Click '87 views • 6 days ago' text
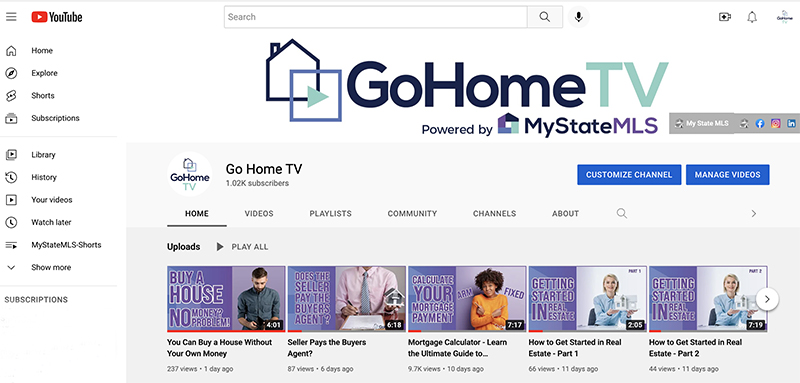Image resolution: width=800 pixels, height=383 pixels. pyautogui.click(x=320, y=369)
